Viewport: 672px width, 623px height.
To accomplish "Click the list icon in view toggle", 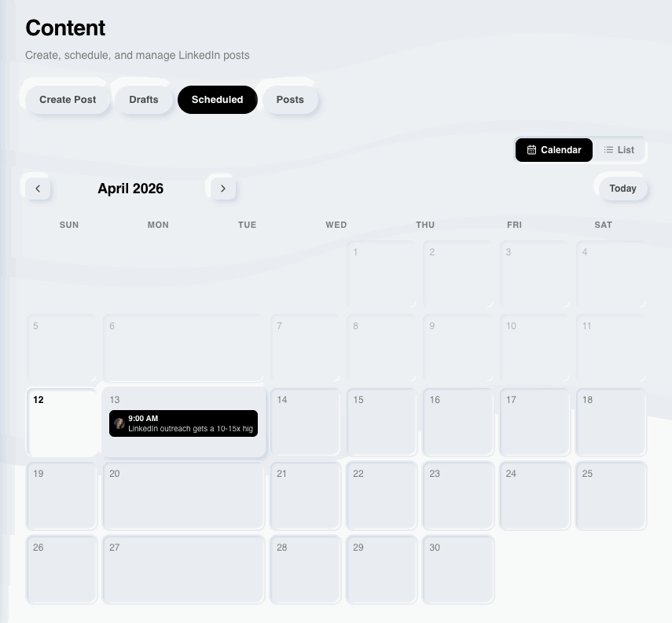I will (609, 150).
